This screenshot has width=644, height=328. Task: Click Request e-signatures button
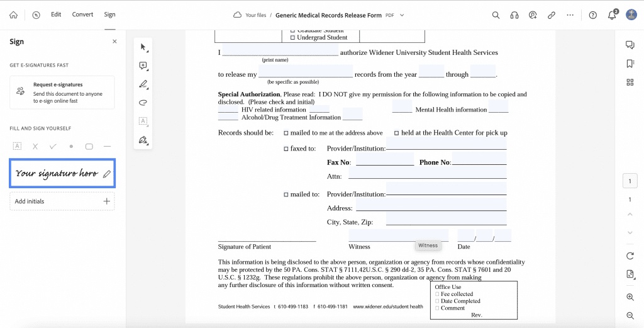(x=62, y=92)
